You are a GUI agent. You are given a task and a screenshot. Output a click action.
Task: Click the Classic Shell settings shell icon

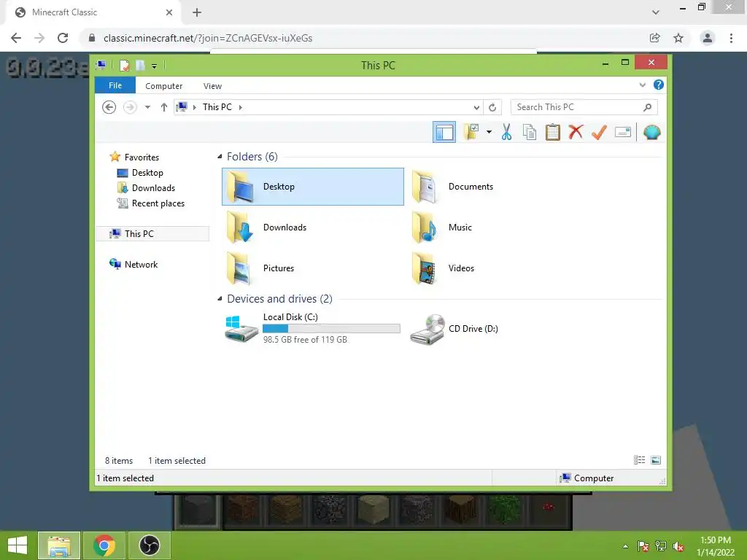pos(651,132)
